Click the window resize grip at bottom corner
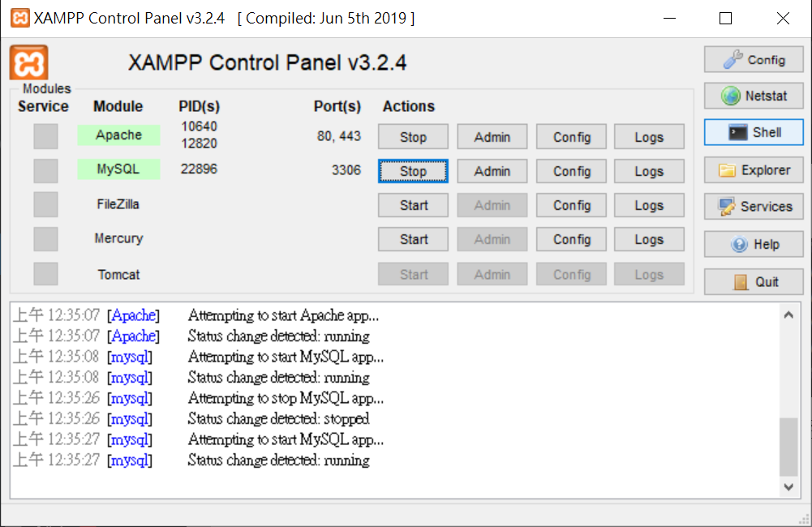This screenshot has height=527, width=812. click(x=804, y=519)
